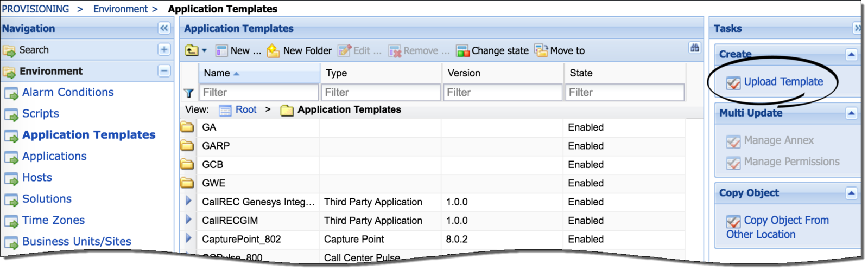The image size is (868, 271).
Task: Open the up-folder dropdown arrow
Action: [205, 51]
